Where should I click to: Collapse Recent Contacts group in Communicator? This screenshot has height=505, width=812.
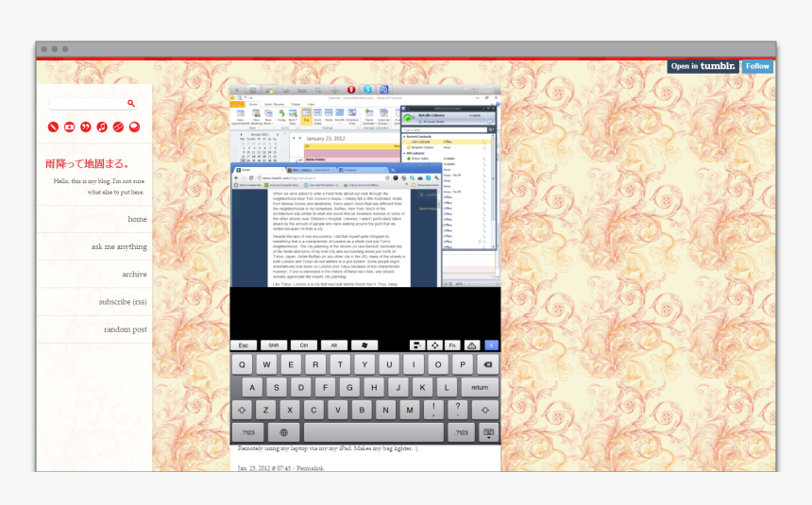click(x=405, y=136)
